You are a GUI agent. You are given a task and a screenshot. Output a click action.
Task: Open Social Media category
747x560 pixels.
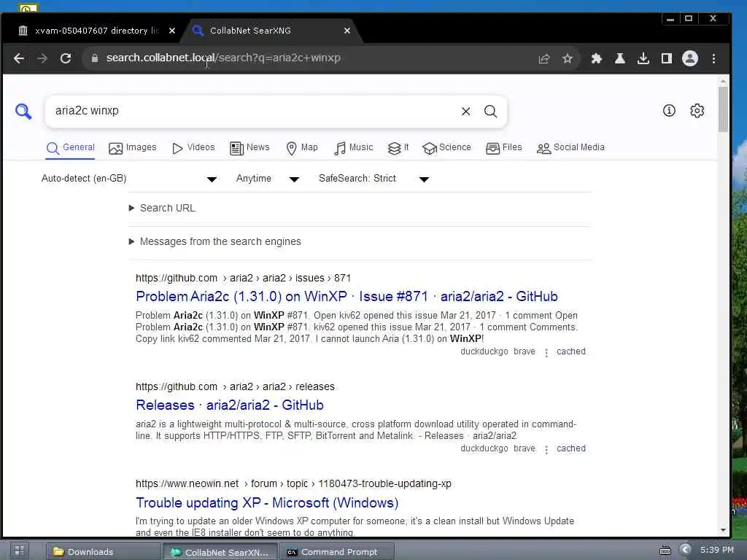tap(570, 147)
